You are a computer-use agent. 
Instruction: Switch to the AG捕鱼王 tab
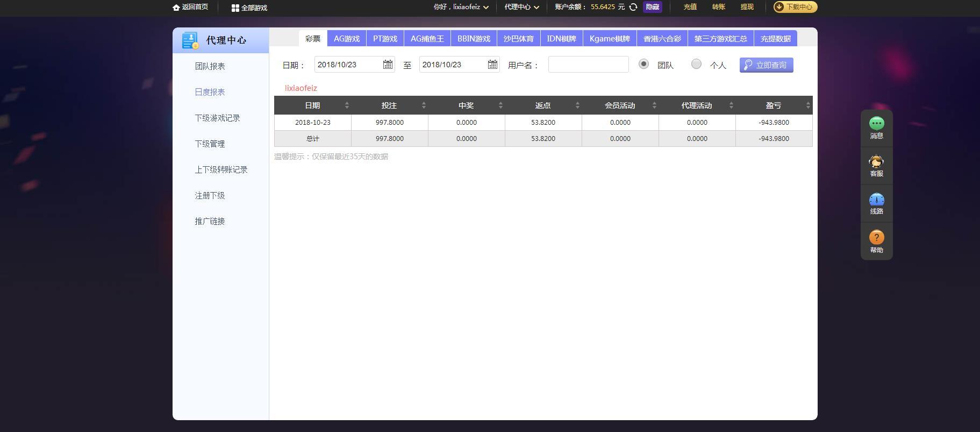427,38
